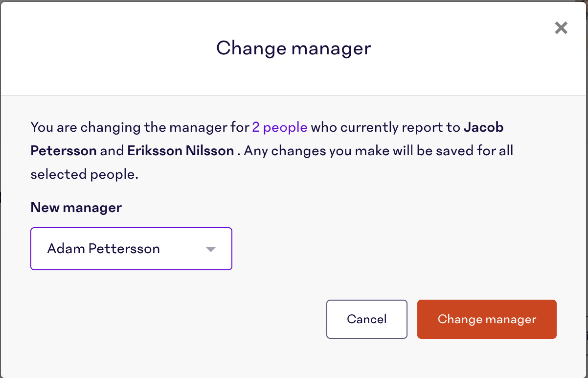Click the purple 2 people text
Viewport: 588px width, 378px height.
point(279,127)
